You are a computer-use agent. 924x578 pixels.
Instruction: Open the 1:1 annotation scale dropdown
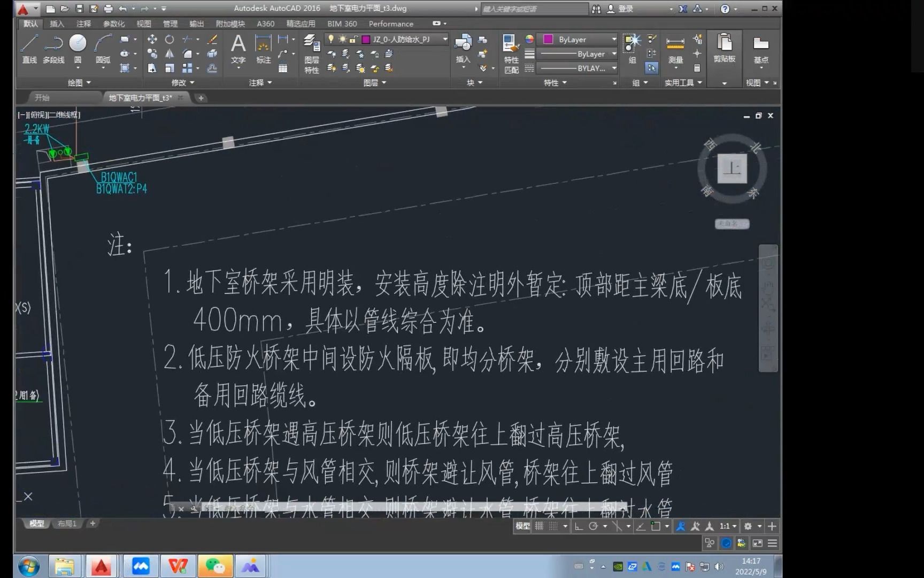726,526
